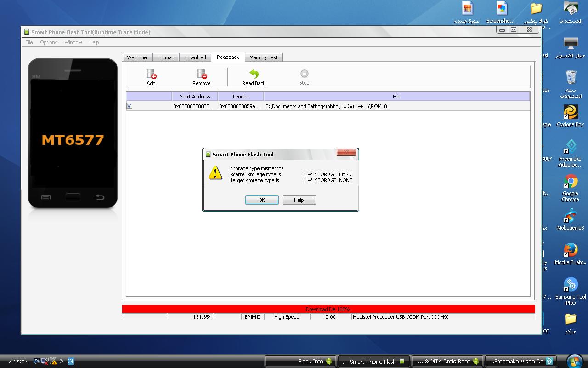
Task: Open Cyclone Box desktop shortcut
Action: (570, 115)
